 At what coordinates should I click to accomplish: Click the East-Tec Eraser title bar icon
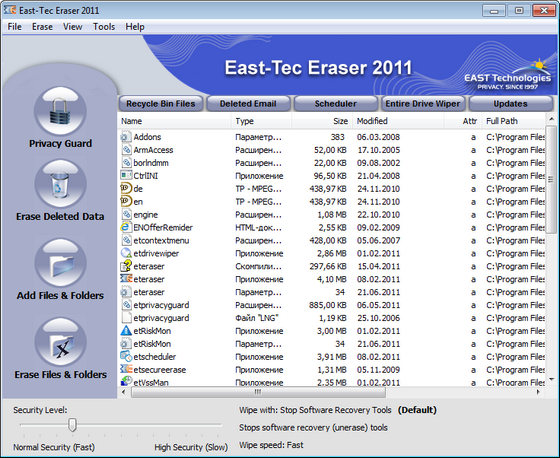10,10
